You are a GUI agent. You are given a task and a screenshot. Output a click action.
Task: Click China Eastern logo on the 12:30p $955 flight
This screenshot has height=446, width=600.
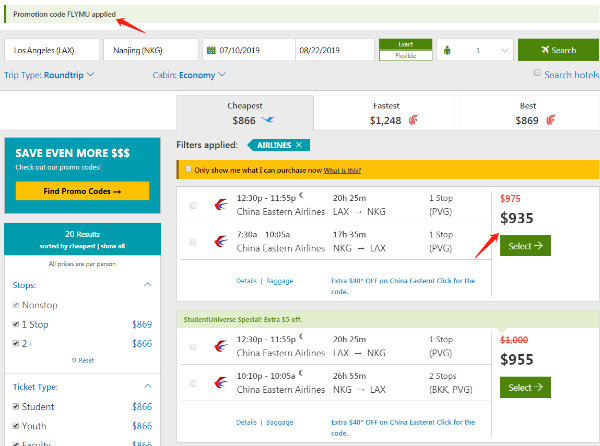(x=221, y=346)
